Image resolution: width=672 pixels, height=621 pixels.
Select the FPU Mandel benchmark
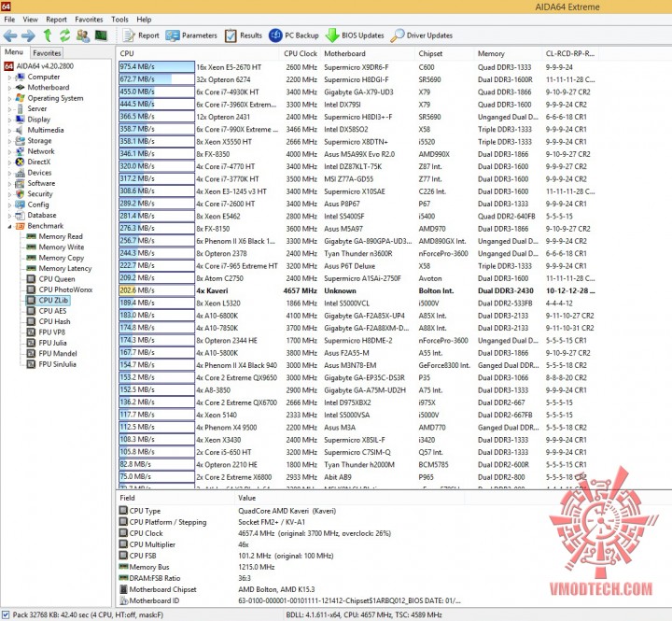[52, 354]
